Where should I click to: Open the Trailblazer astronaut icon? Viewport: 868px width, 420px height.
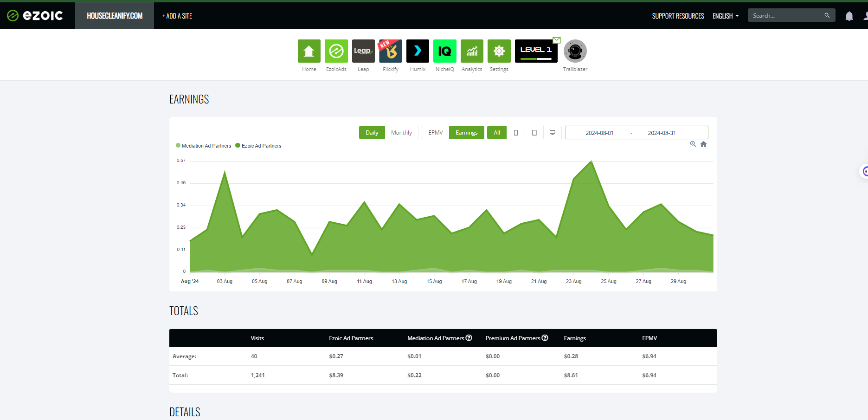575,51
